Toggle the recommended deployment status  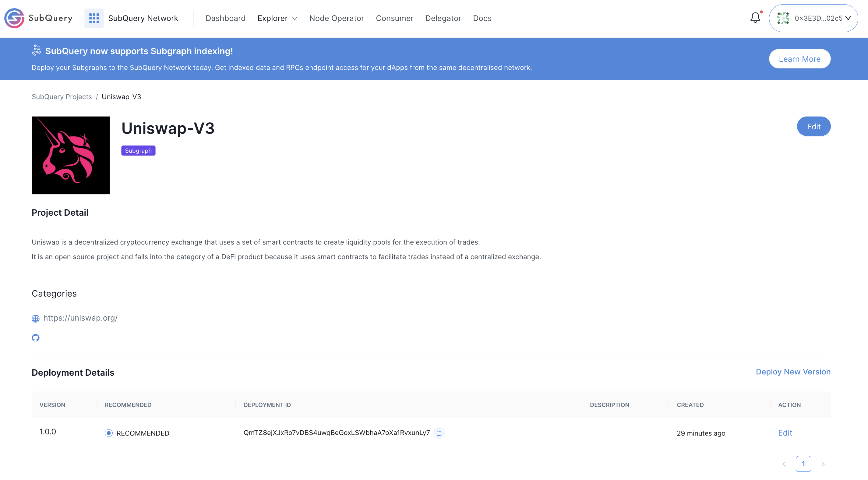[x=108, y=433]
